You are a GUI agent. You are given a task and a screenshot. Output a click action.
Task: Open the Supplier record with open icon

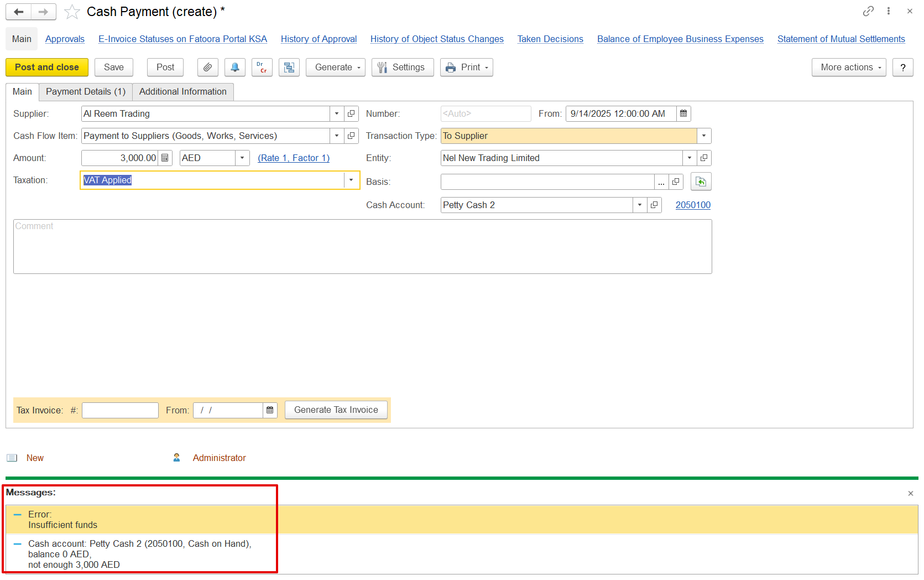coord(351,114)
